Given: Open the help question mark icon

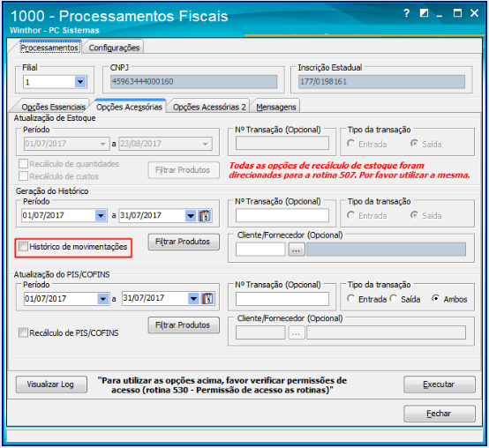Looking at the screenshot, I should (x=406, y=13).
